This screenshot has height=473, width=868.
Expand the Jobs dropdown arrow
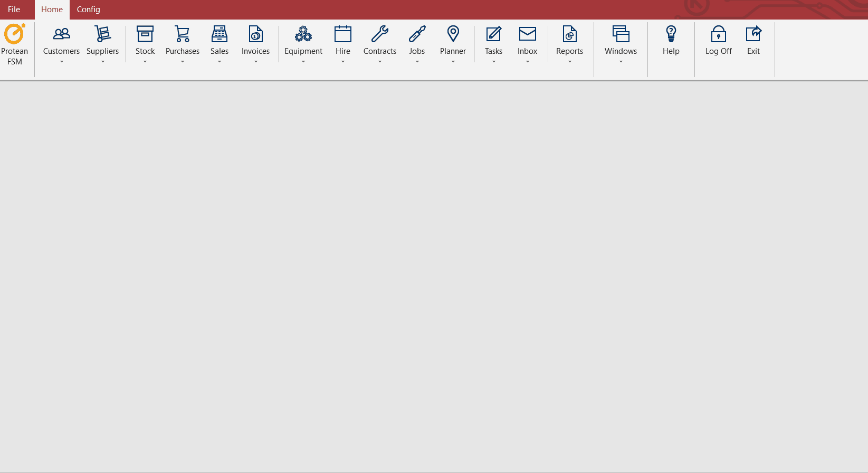point(417,62)
